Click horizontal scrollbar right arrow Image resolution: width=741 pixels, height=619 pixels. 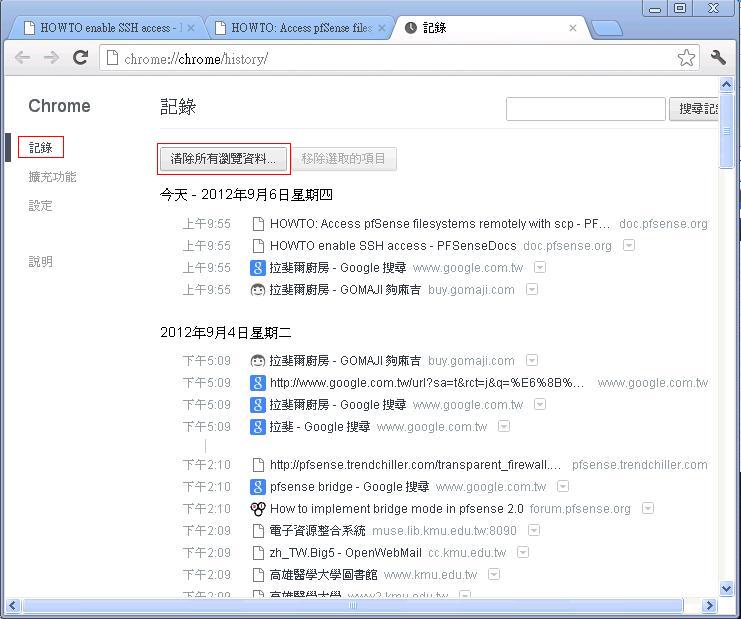[708, 605]
